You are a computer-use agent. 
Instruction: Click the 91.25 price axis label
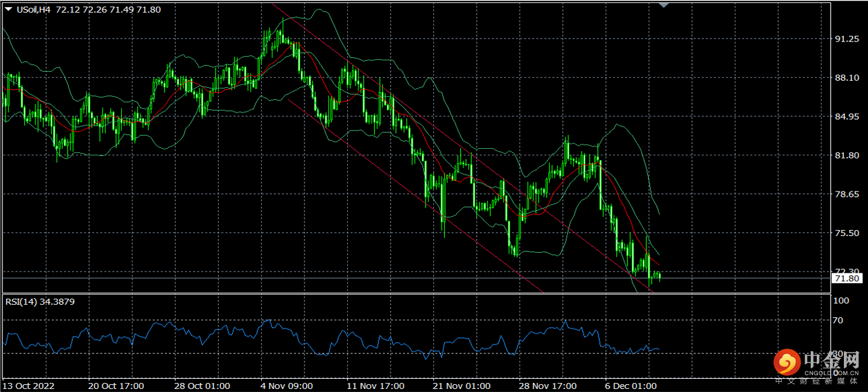click(x=845, y=39)
